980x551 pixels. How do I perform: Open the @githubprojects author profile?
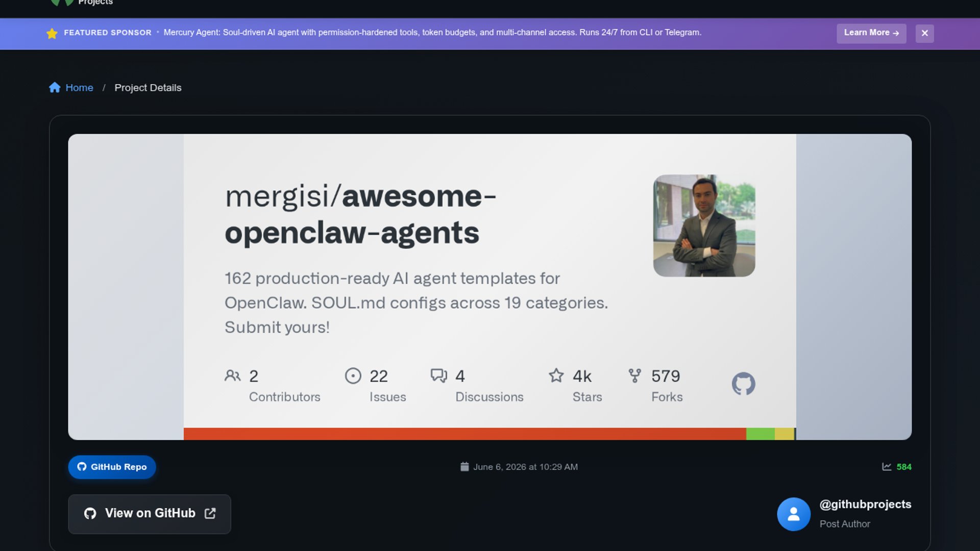tap(865, 504)
